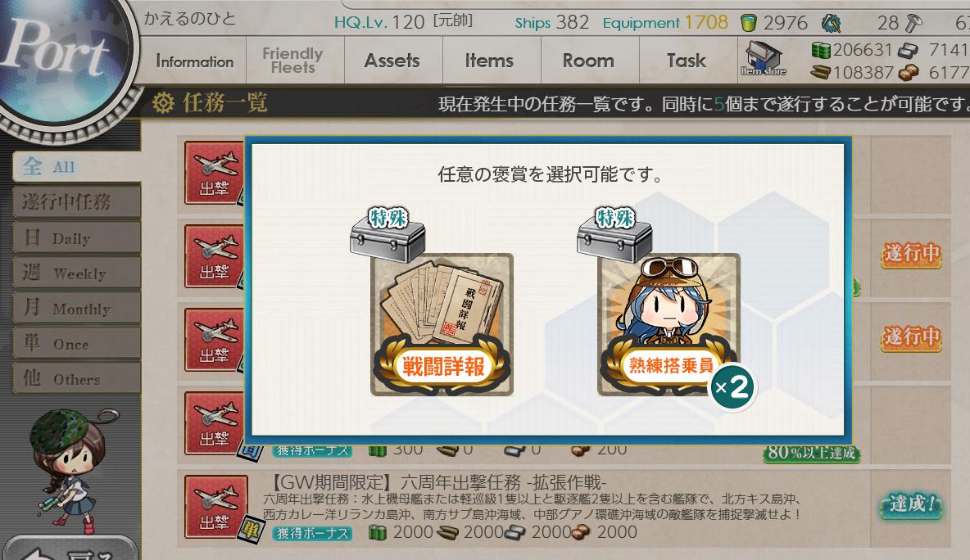
Task: Open the Item store shop icon
Action: pyautogui.click(x=764, y=59)
